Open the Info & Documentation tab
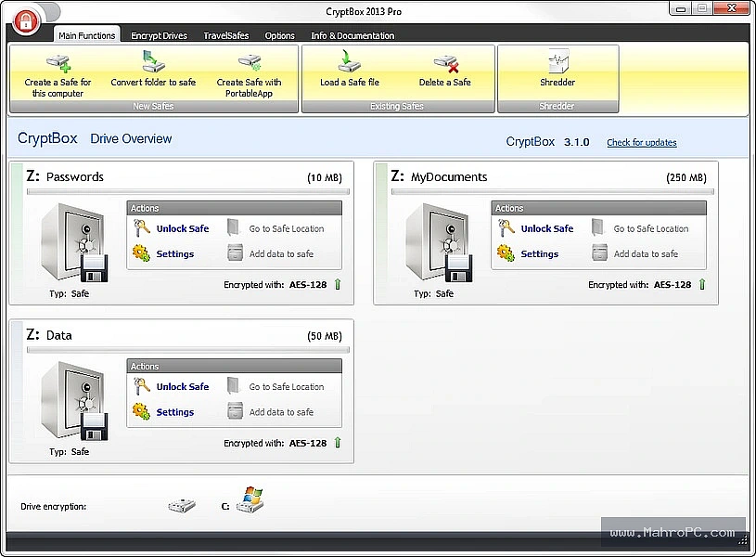 click(x=352, y=35)
